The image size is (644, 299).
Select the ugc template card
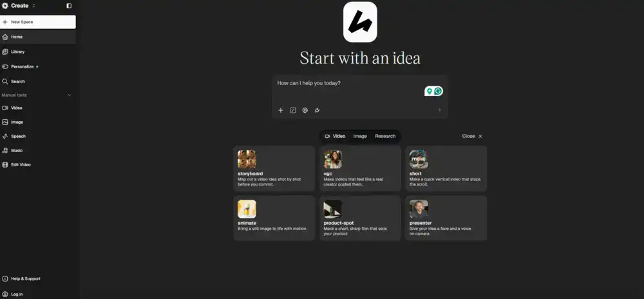[360, 168]
